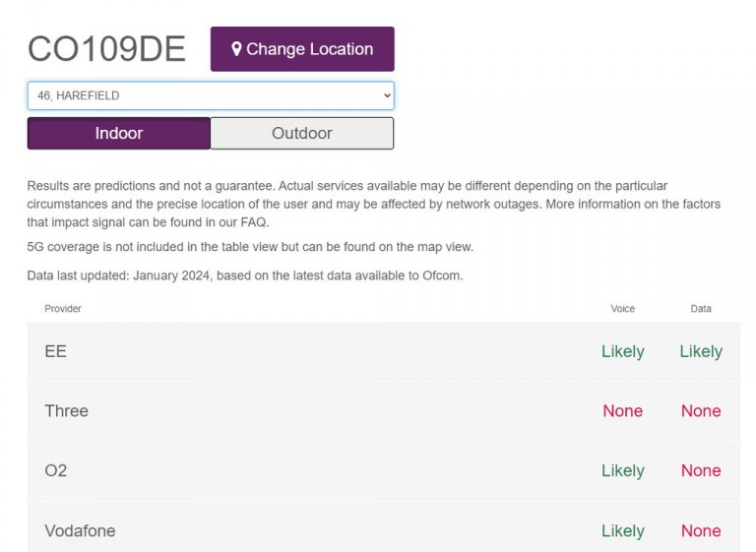
Task: Click the Change Location button
Action: coord(302,49)
